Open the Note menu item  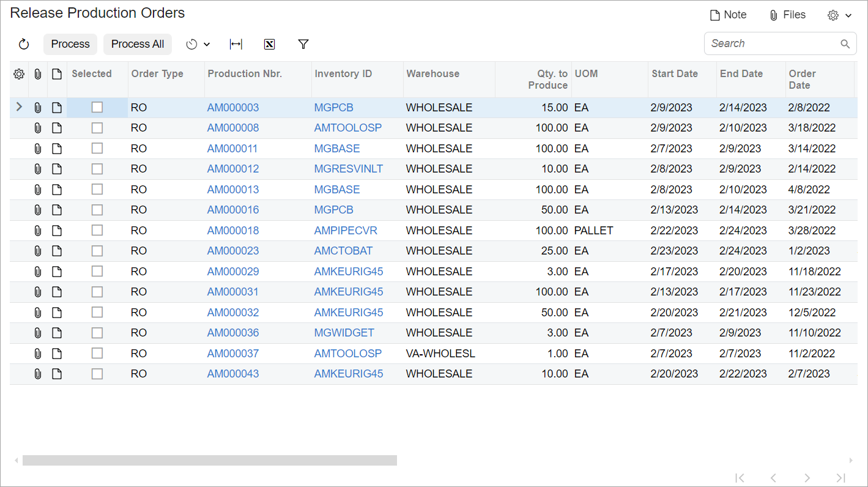728,15
